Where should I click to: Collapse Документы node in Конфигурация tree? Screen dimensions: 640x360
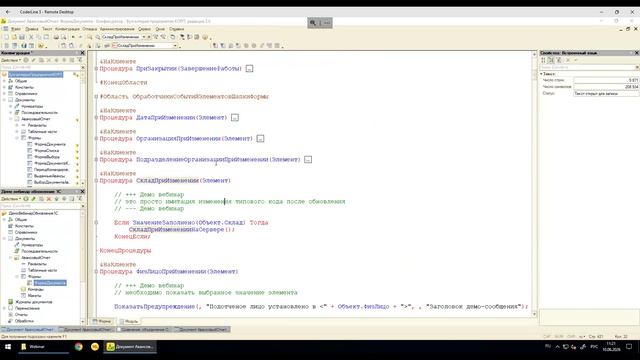click(4, 100)
